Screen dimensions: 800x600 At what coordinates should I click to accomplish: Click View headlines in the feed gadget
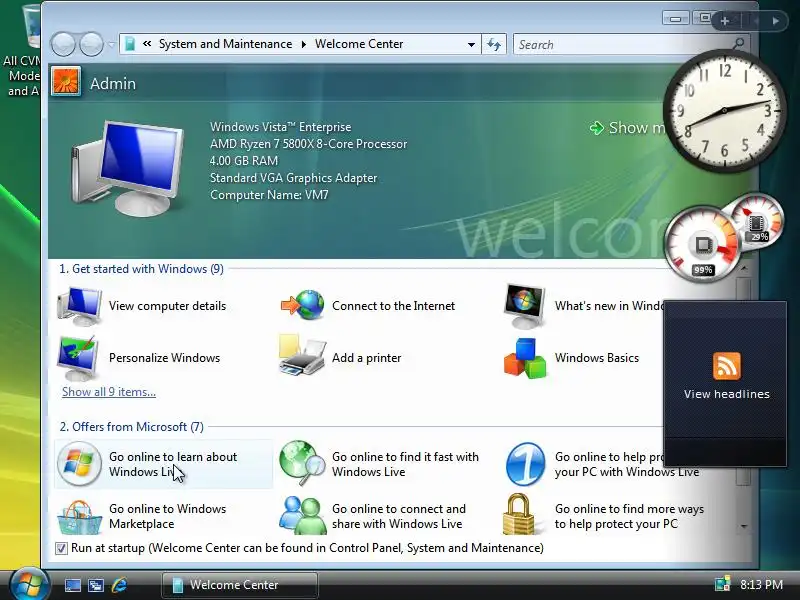pyautogui.click(x=727, y=394)
